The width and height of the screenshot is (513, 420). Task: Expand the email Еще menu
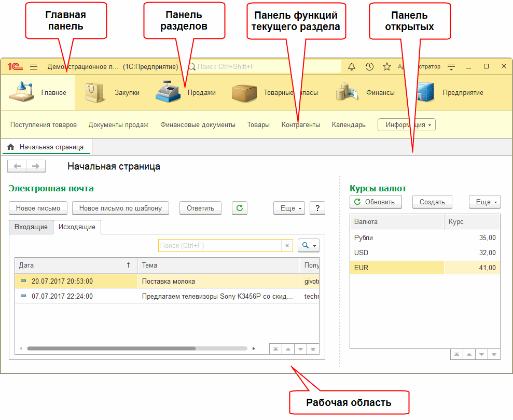coord(289,208)
